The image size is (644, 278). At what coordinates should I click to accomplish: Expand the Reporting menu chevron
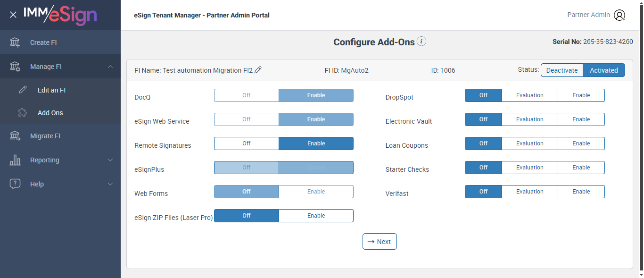tap(110, 160)
